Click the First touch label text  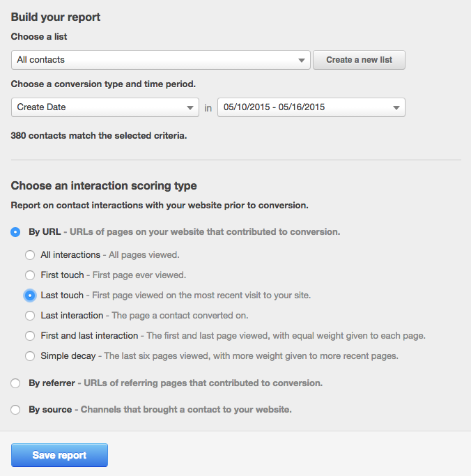tap(62, 275)
